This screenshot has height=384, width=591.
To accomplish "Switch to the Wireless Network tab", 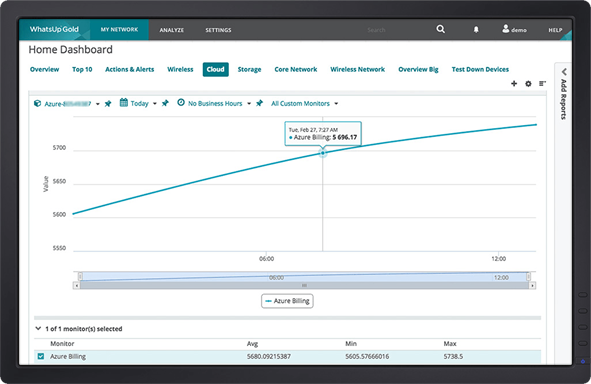I will pos(358,69).
